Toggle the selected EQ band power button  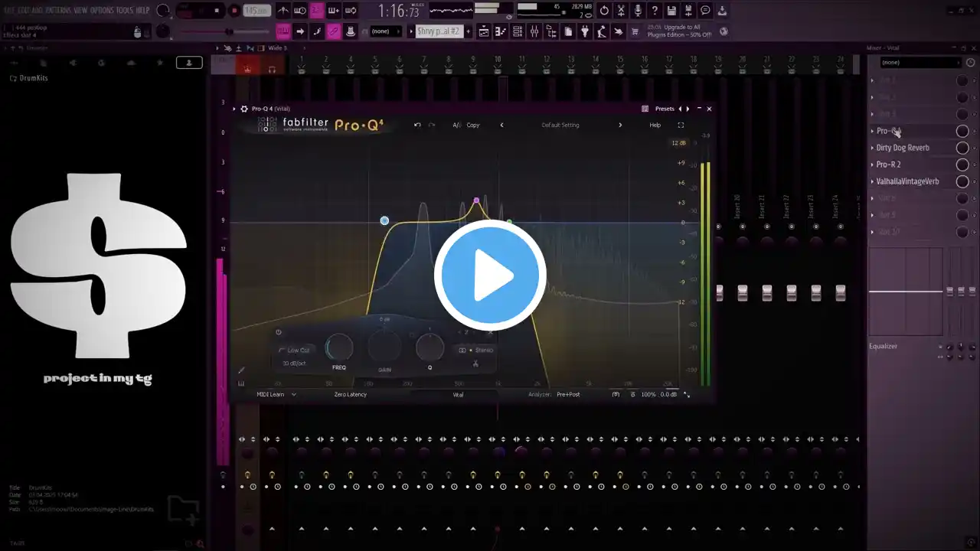point(279,332)
